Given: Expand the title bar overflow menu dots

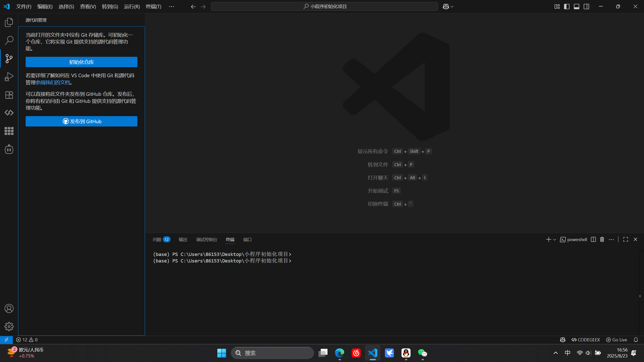Looking at the screenshot, I should click(x=171, y=7).
